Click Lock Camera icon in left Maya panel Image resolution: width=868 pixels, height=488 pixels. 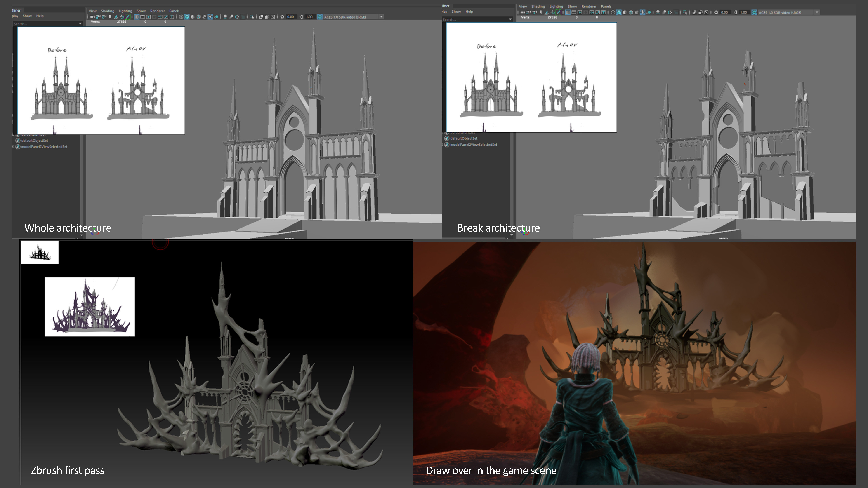tap(98, 17)
